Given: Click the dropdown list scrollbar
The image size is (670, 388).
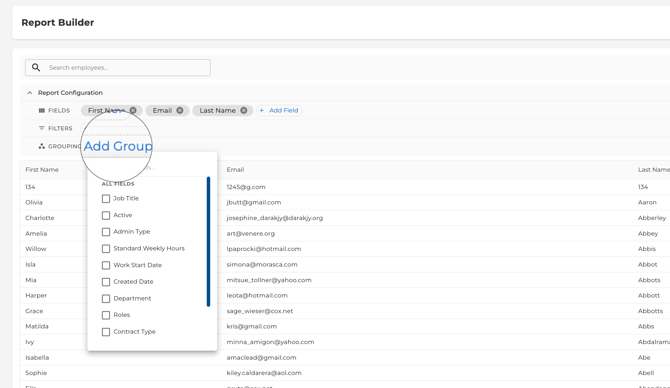Looking at the screenshot, I should (x=209, y=241).
